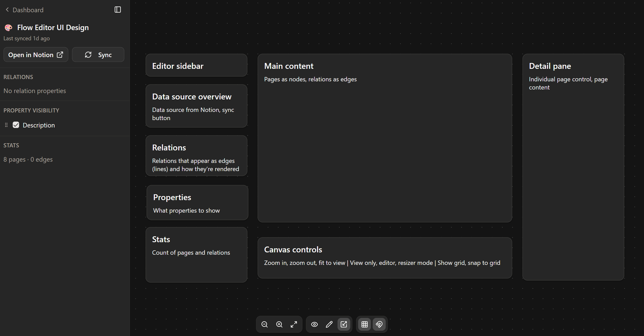Image resolution: width=644 pixels, height=336 pixels.
Task: Switch to pencil editor mode
Action: [x=329, y=324]
